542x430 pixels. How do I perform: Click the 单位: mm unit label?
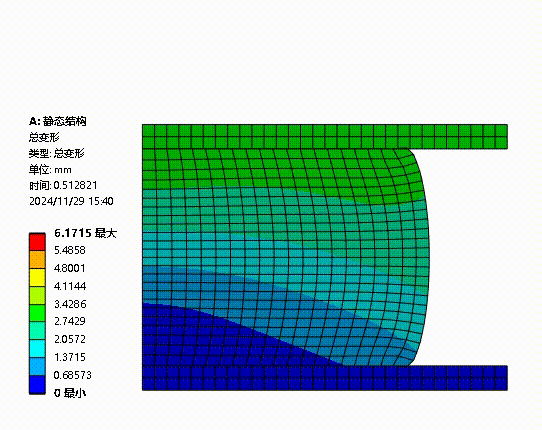click(50, 170)
